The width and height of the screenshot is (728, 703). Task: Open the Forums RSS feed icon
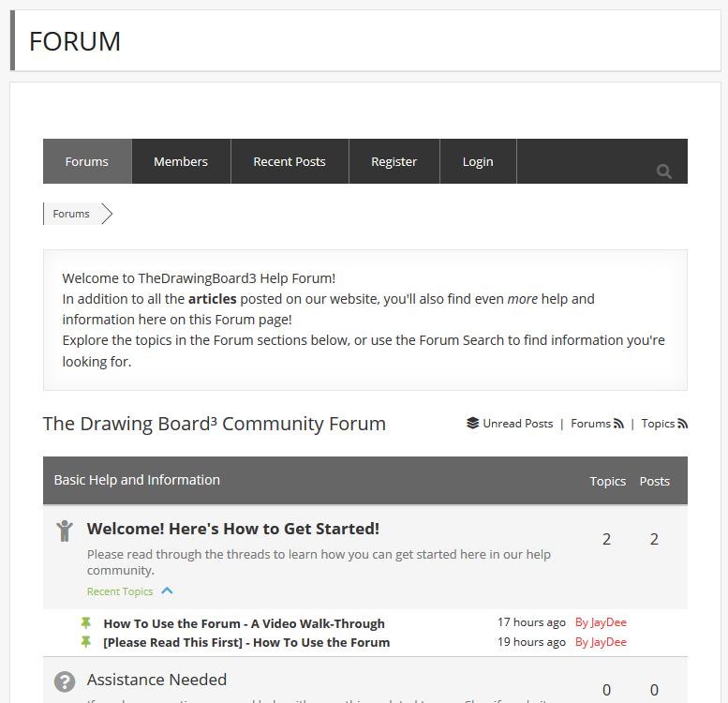point(618,424)
